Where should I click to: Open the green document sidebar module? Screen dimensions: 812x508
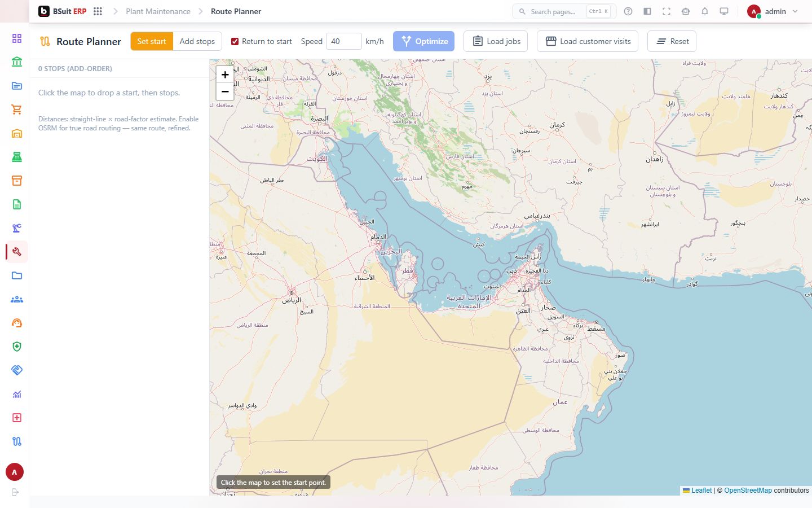17,204
